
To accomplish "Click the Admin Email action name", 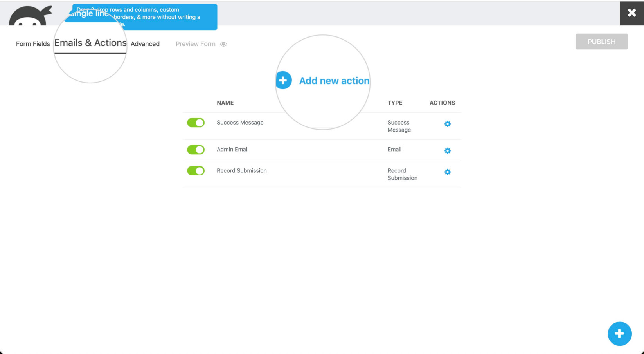I will coord(233,149).
